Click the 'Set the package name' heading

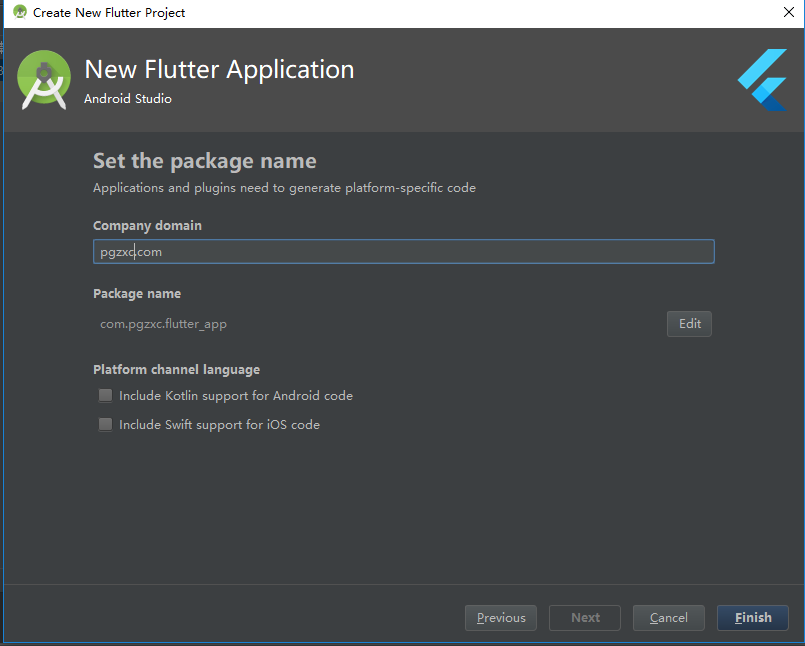(x=204, y=161)
